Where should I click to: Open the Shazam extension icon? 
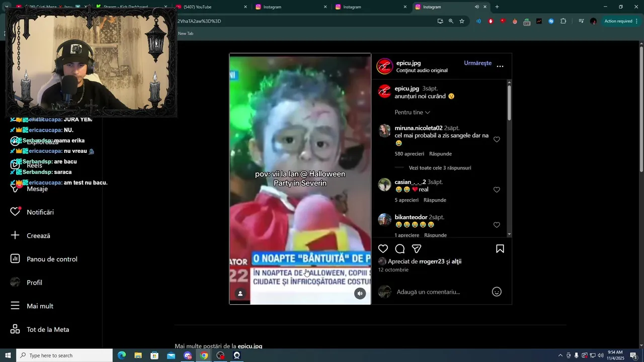point(551,21)
